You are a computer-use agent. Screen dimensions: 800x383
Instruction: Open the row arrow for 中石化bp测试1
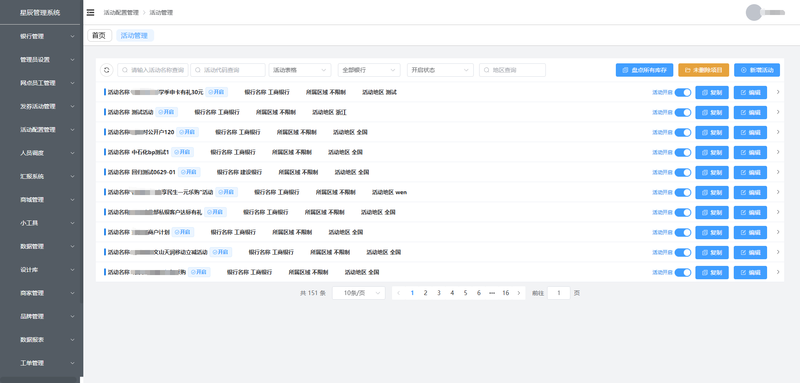[778, 152]
